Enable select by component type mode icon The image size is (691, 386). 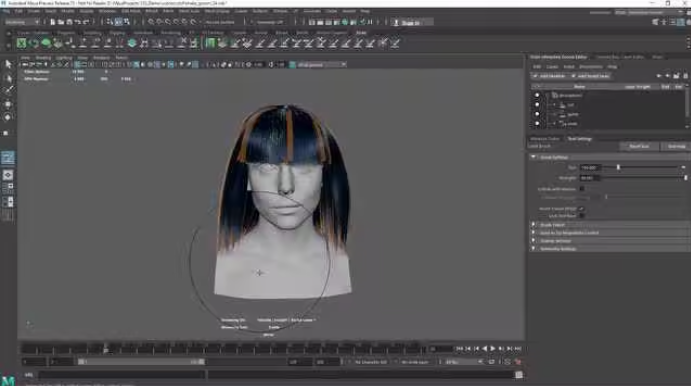(x=126, y=22)
